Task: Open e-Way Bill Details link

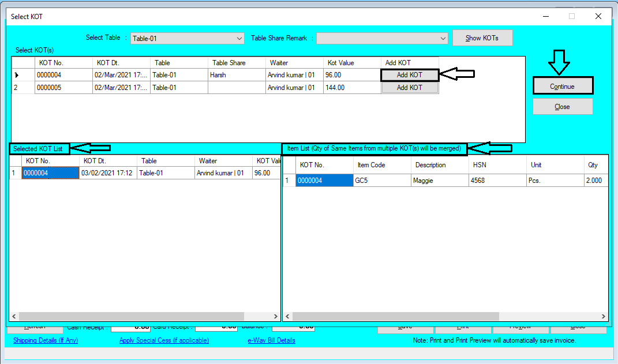Action: (271, 340)
